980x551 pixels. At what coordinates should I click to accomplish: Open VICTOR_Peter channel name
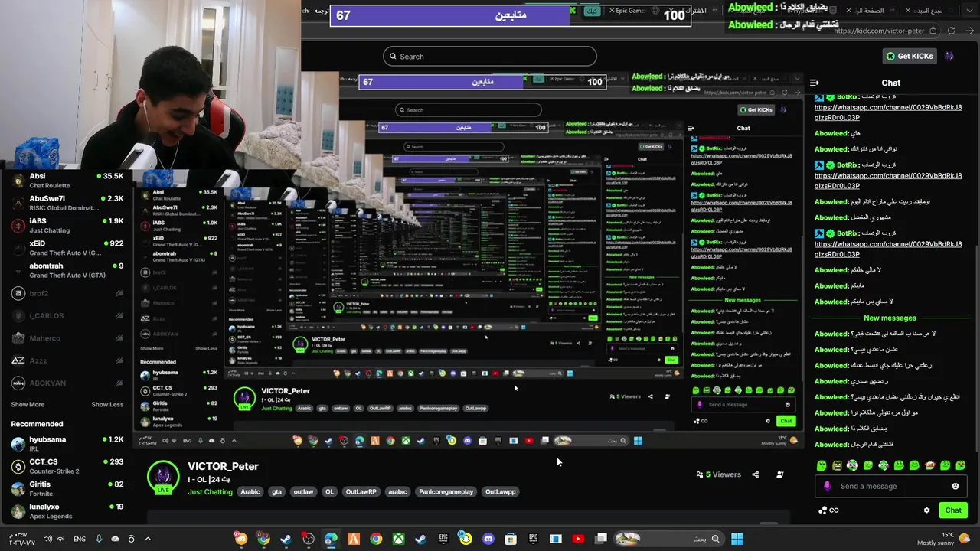coord(223,466)
